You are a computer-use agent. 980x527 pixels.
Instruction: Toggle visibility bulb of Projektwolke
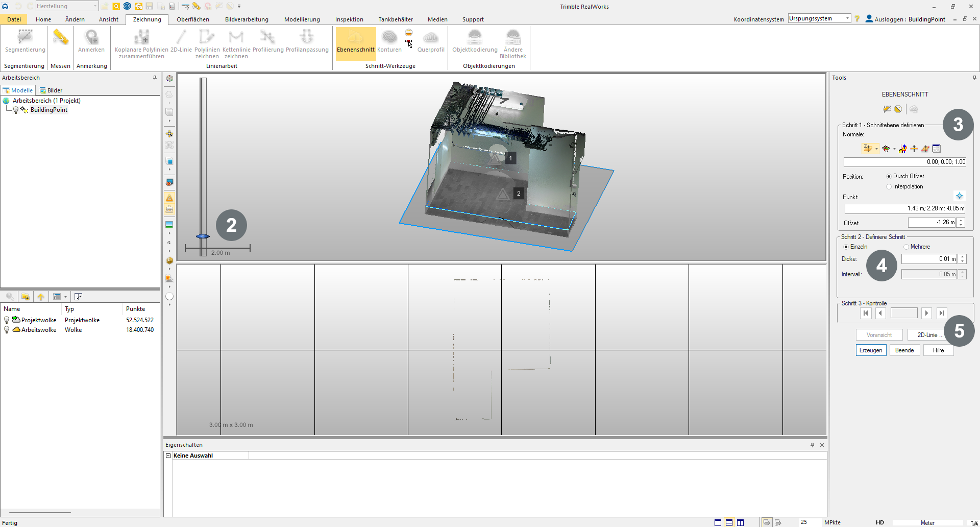pyautogui.click(x=7, y=320)
